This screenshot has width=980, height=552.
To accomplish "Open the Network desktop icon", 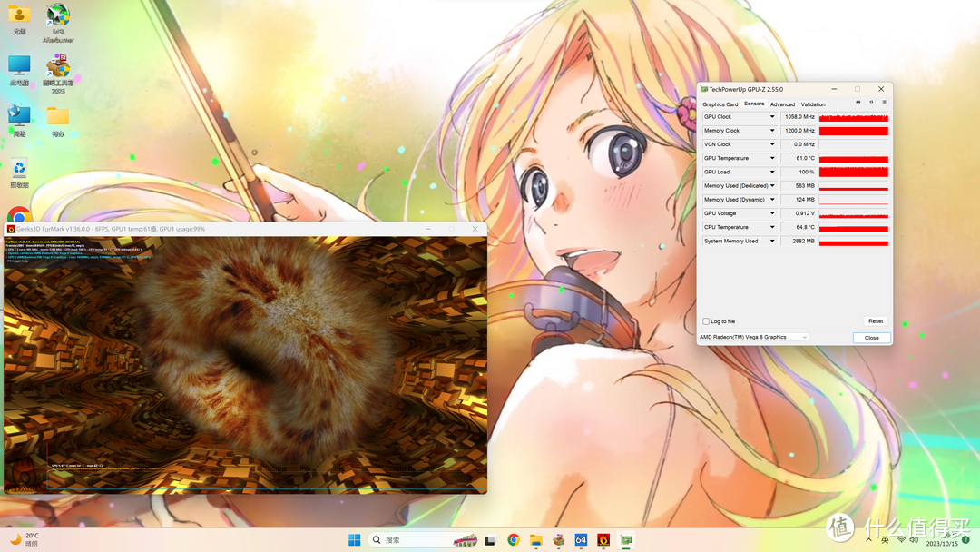I will point(19,122).
